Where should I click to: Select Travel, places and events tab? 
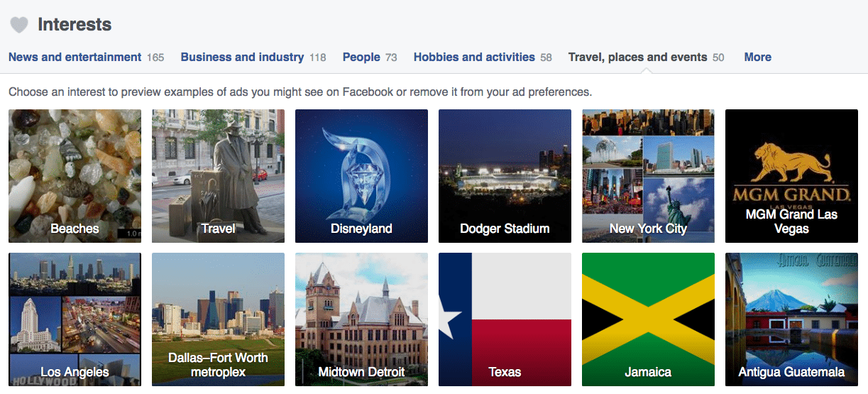tap(646, 58)
